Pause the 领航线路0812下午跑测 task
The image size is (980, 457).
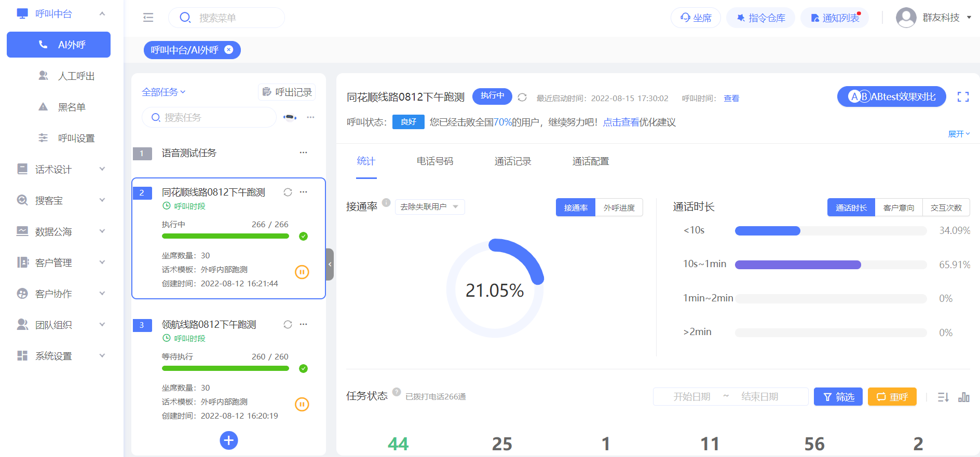pyautogui.click(x=302, y=404)
